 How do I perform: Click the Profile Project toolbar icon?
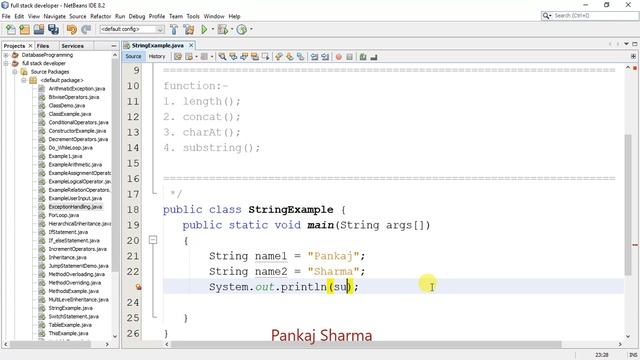[242, 29]
